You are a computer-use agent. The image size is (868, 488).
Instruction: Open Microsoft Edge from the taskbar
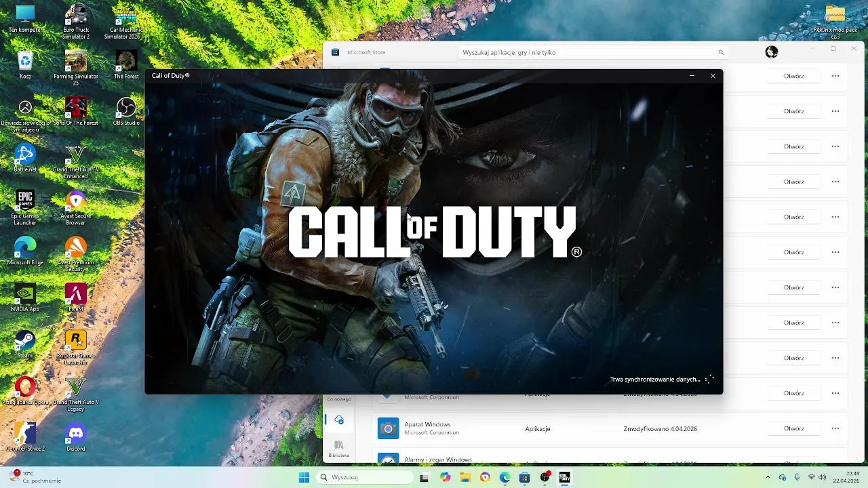[x=505, y=477]
